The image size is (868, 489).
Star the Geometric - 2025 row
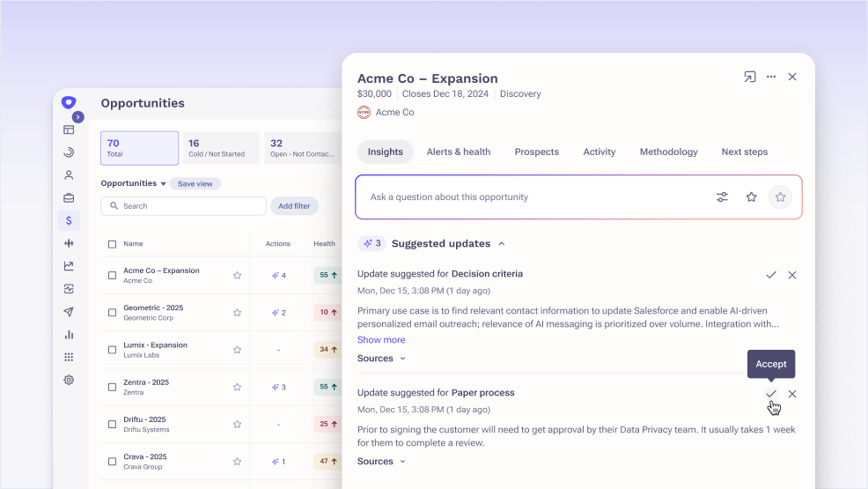pyautogui.click(x=237, y=312)
